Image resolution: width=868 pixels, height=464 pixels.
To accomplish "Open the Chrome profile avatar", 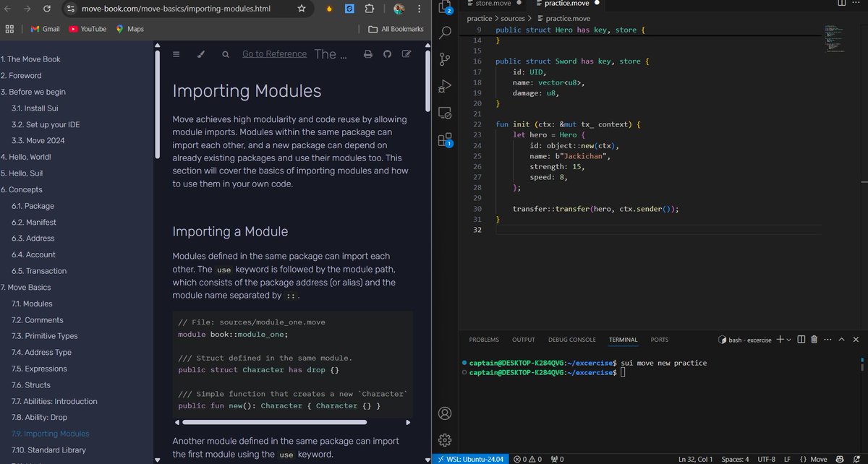I will point(399,9).
